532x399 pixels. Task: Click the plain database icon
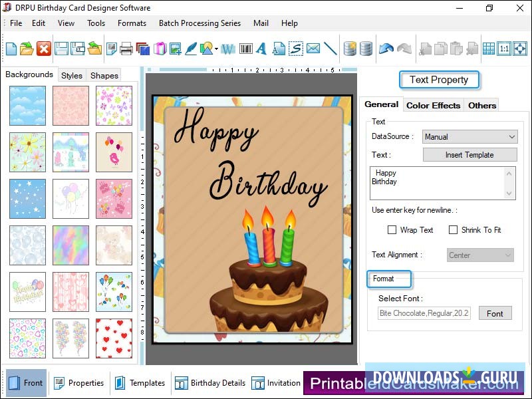366,49
